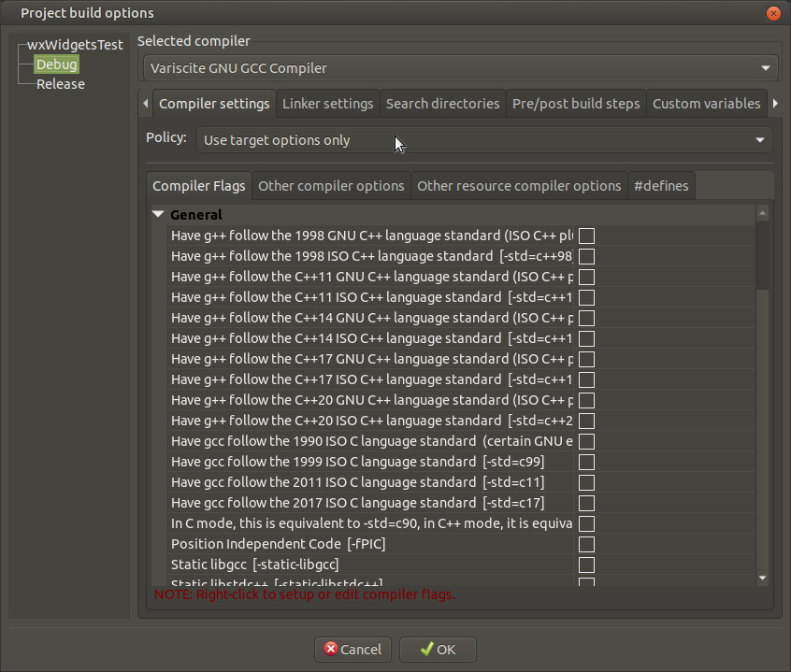Collapse the General flags category
791x672 pixels.
pyautogui.click(x=158, y=215)
